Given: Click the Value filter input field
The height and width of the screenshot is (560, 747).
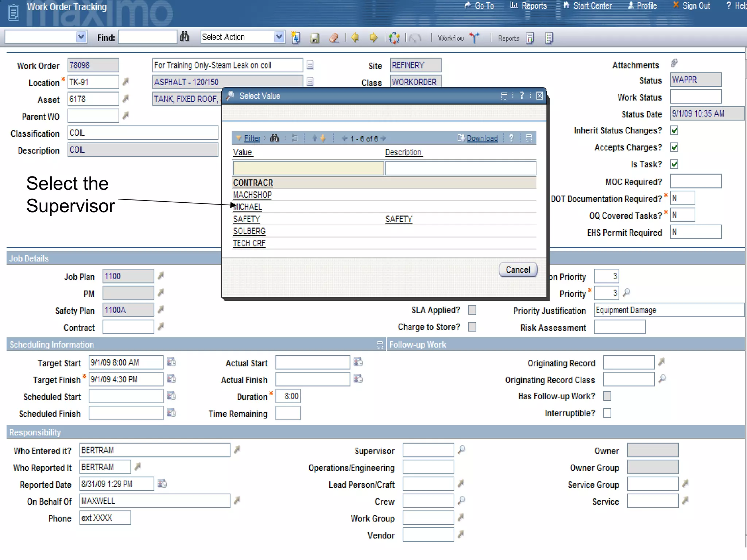Looking at the screenshot, I should coord(308,168).
